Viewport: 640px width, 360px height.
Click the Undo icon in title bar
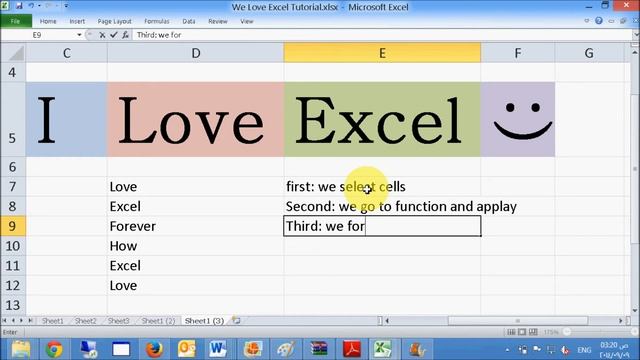pos(31,6)
